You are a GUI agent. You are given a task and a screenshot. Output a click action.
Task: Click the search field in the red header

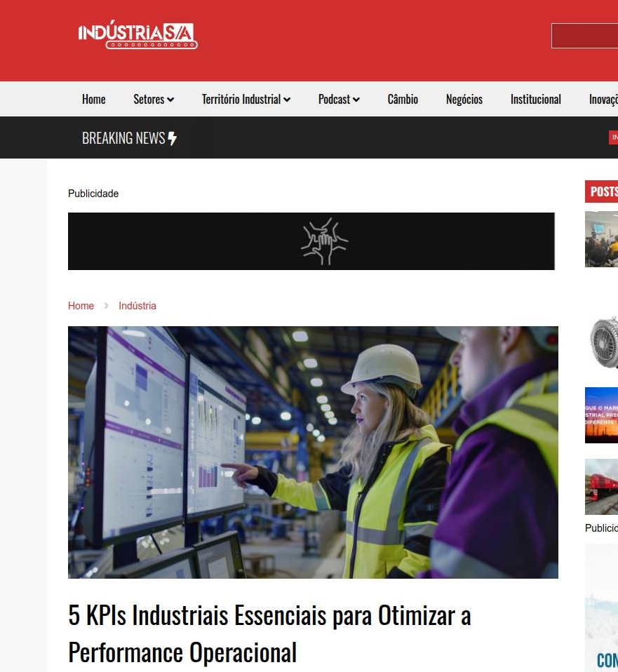tap(584, 36)
